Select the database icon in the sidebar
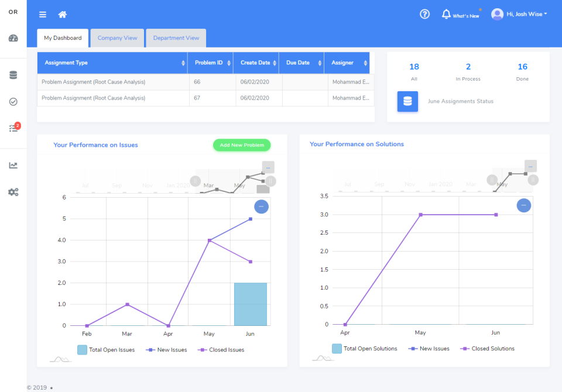562x392 pixels. tap(13, 75)
